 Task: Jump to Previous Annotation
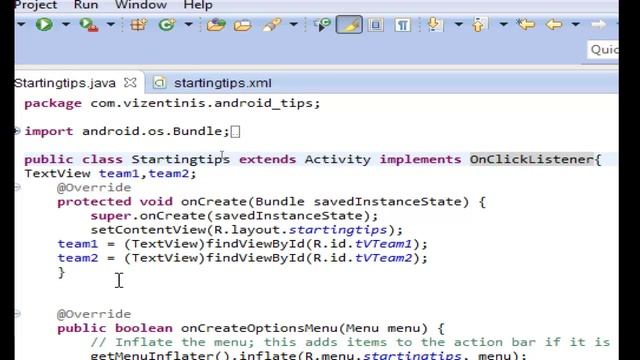(x=480, y=25)
